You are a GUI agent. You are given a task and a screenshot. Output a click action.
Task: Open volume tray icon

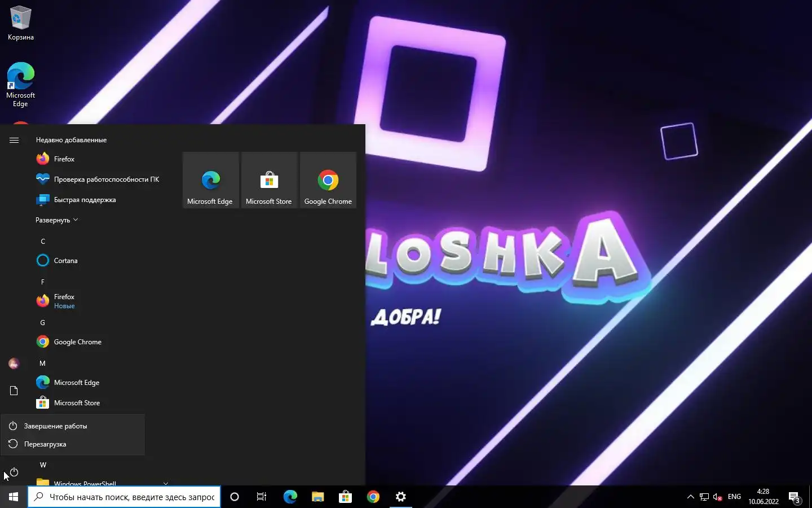718,497
